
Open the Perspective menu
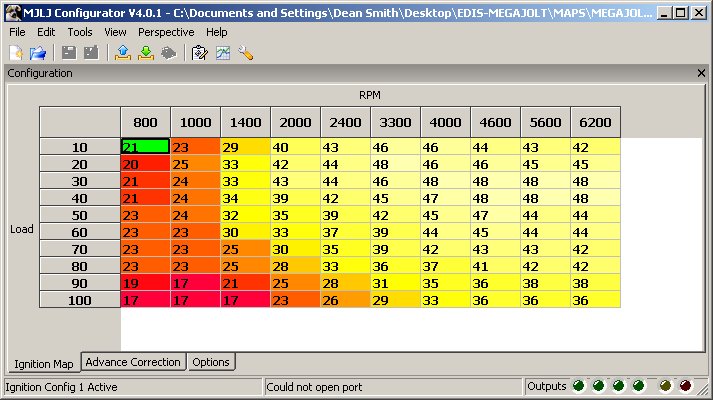tap(166, 32)
